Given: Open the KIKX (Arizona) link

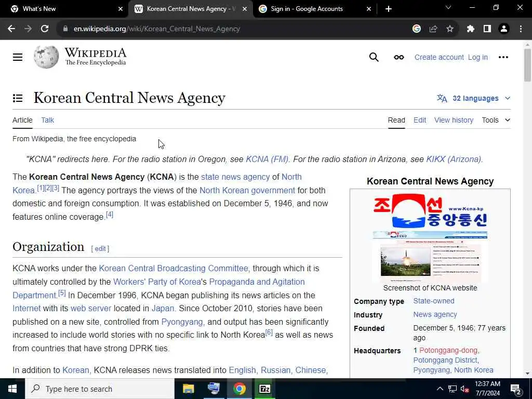Looking at the screenshot, I should [454, 159].
